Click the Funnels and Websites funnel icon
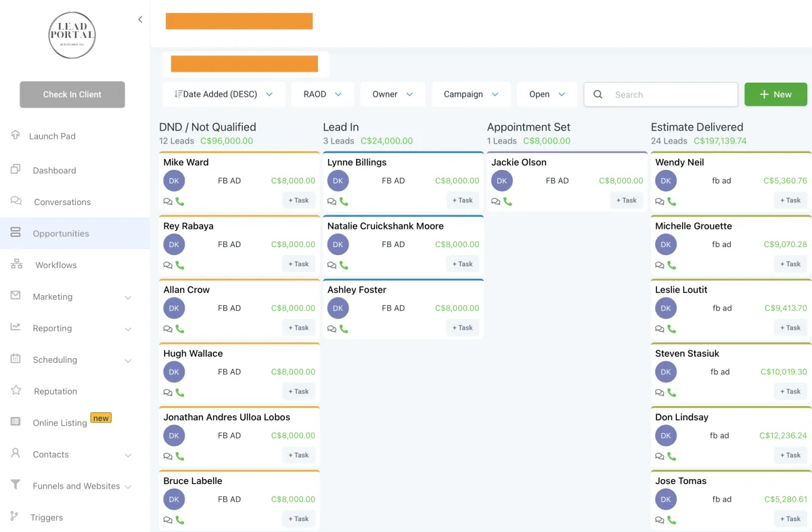 (16, 485)
